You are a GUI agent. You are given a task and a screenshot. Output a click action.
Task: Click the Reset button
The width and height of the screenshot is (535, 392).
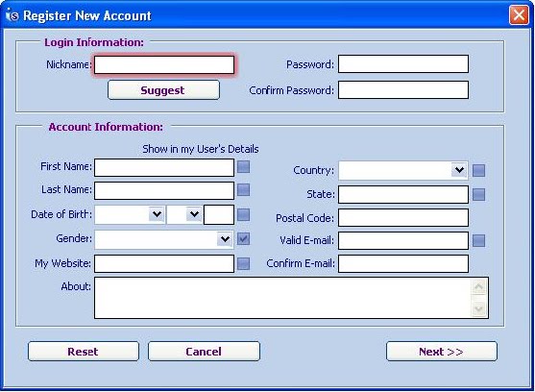click(x=84, y=352)
